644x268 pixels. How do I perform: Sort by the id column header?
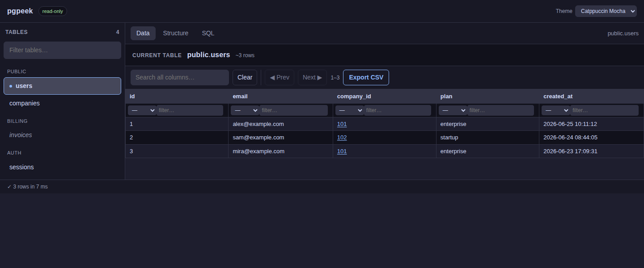177,96
